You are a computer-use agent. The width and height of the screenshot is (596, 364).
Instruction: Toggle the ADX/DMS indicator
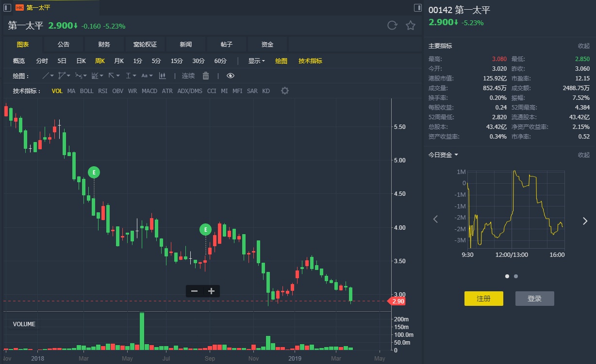[x=190, y=91]
